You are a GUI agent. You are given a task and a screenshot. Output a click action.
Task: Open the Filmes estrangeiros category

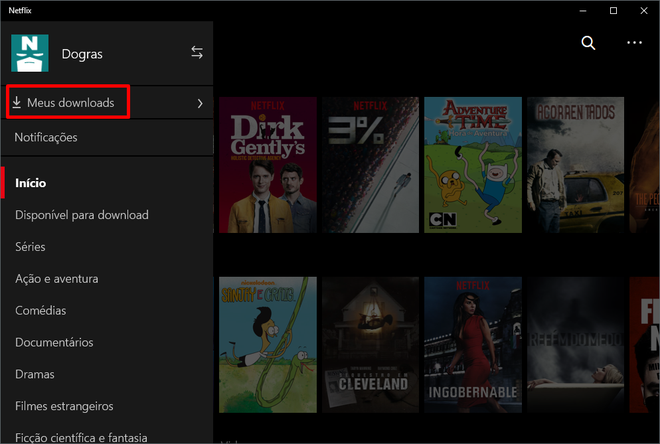tap(64, 406)
